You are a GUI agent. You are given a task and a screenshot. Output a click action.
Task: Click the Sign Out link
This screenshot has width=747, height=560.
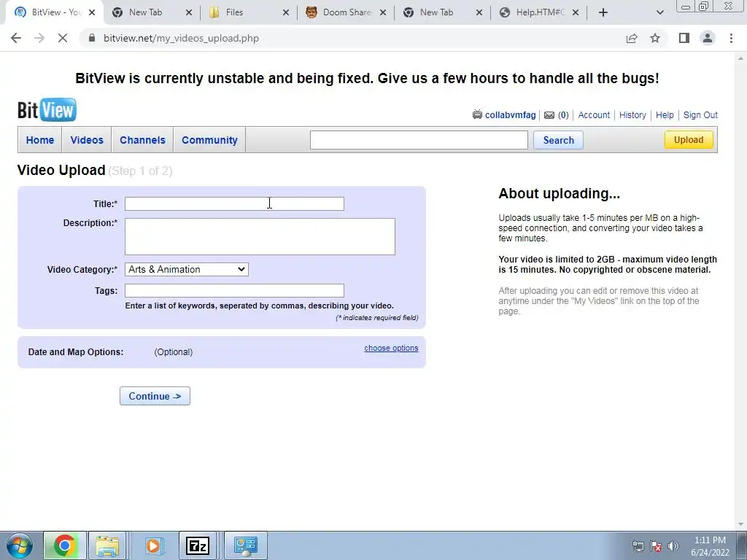(x=700, y=114)
